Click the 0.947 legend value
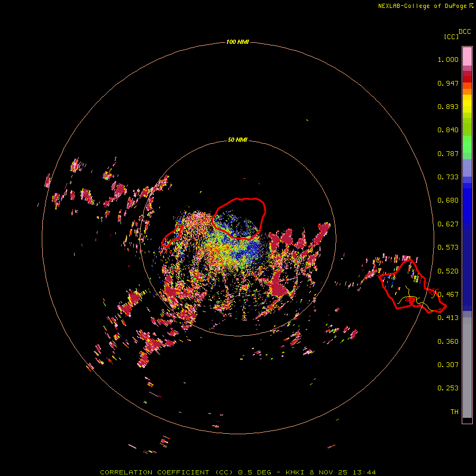 (448, 83)
